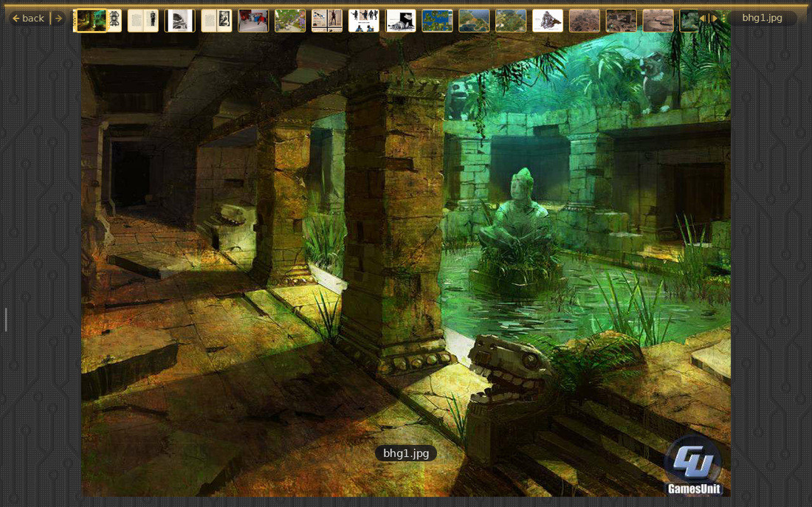Image resolution: width=812 pixels, height=507 pixels.
Task: Open the thumbnail with red toys
Action: click(253, 21)
